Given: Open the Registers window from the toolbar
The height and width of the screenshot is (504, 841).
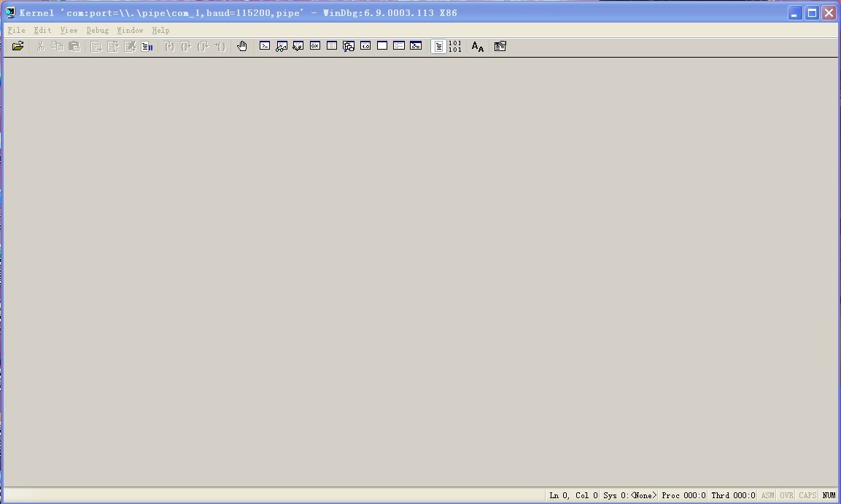Looking at the screenshot, I should pyautogui.click(x=315, y=46).
